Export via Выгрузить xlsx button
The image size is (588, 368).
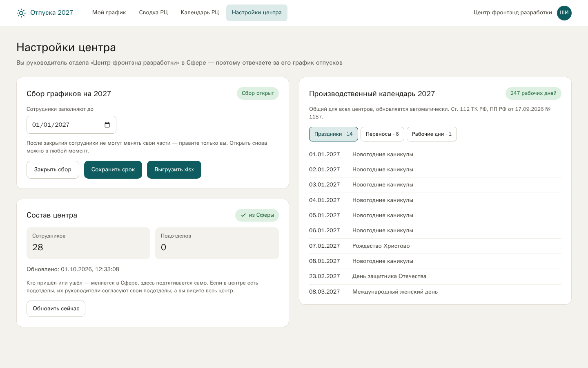(x=174, y=170)
